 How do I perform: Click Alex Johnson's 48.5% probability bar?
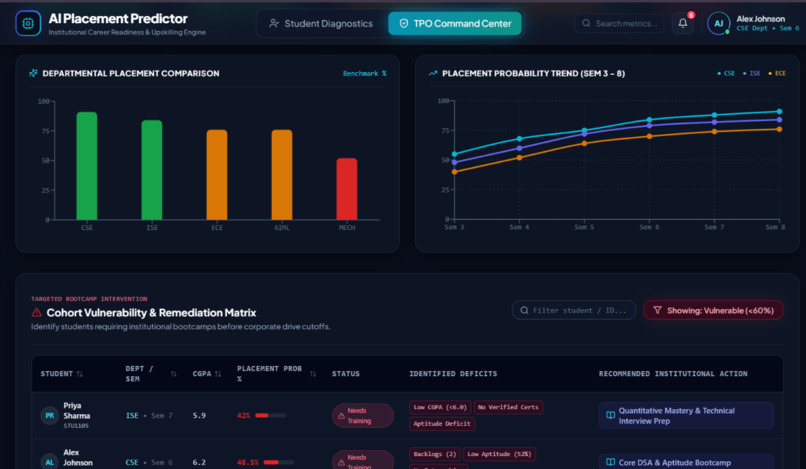click(x=279, y=462)
